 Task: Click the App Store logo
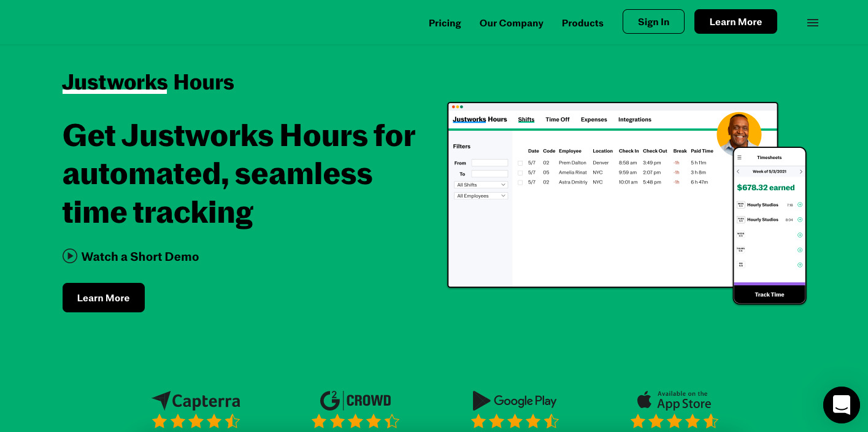click(674, 401)
